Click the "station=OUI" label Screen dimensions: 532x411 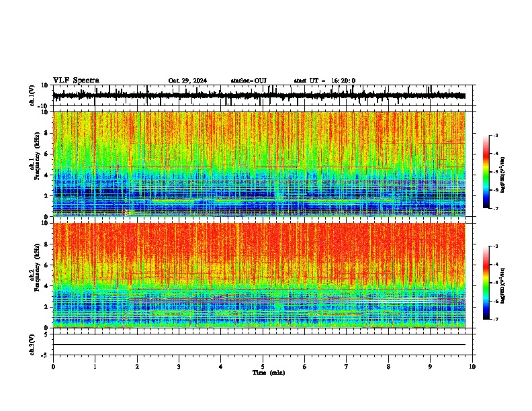(249, 81)
